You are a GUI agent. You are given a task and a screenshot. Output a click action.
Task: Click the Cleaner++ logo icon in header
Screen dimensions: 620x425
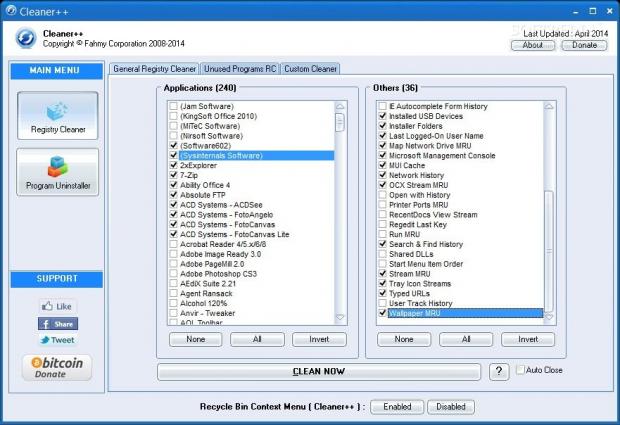tap(26, 38)
